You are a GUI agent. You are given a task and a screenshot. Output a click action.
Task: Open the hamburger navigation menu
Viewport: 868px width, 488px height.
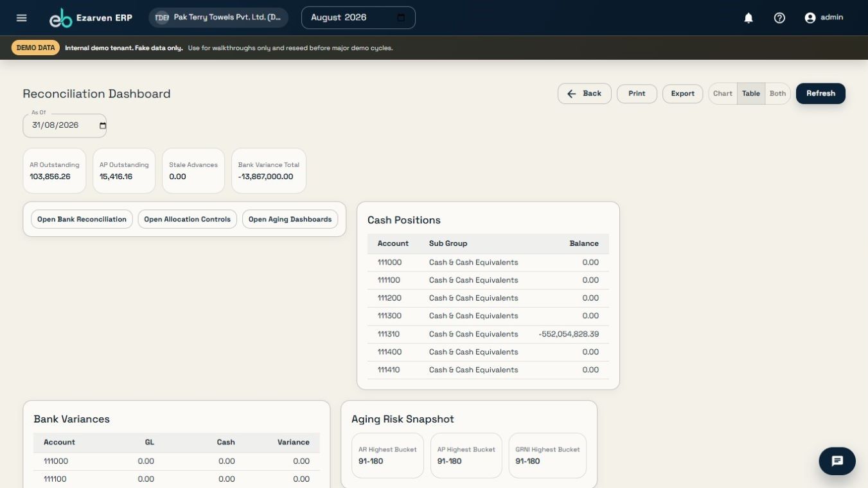(22, 18)
